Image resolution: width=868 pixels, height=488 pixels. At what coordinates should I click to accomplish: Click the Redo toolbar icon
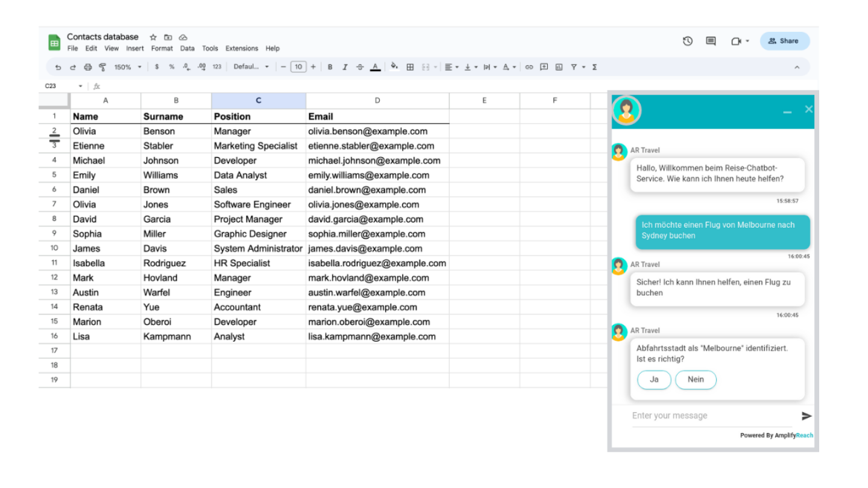(x=73, y=67)
